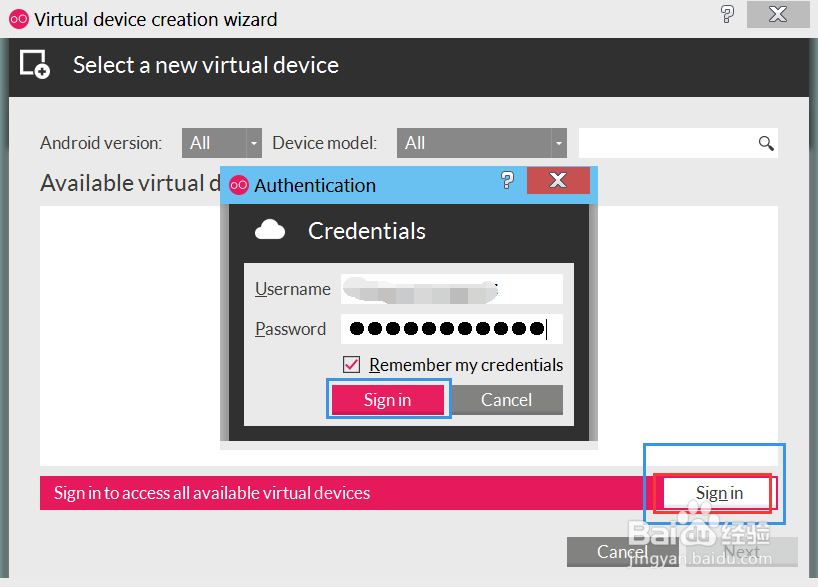Click the cloud icon beside Credentials
Image resolution: width=818 pixels, height=587 pixels.
click(270, 230)
